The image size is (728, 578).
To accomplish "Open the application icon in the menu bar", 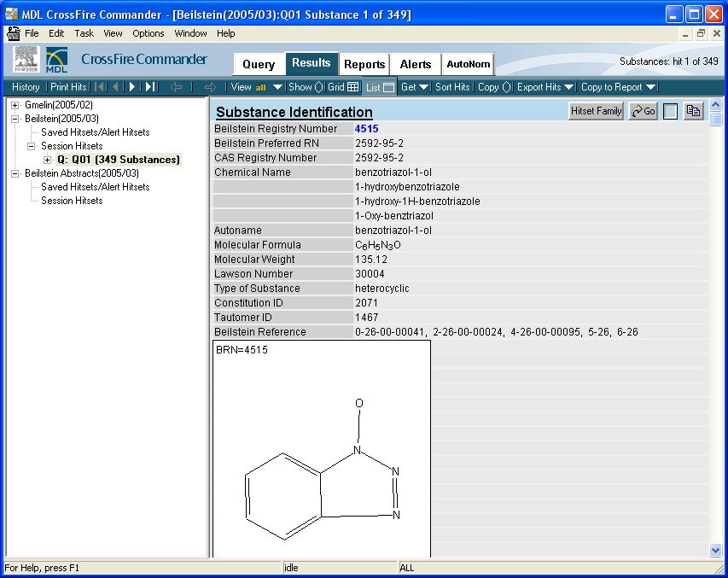I will click(13, 33).
